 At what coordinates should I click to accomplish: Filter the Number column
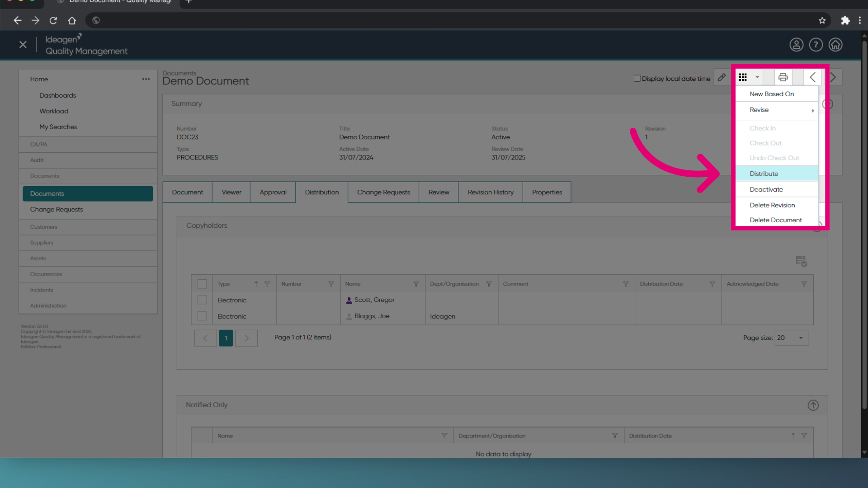click(x=331, y=284)
